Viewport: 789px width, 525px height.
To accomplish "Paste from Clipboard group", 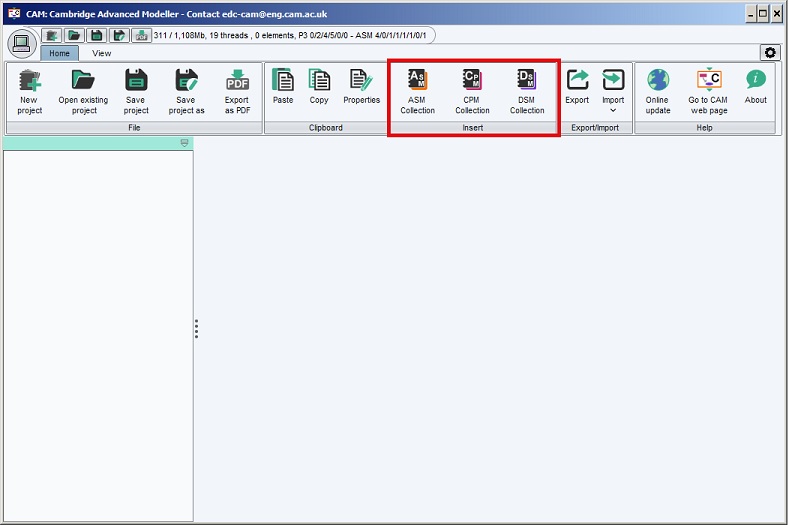I will point(283,87).
